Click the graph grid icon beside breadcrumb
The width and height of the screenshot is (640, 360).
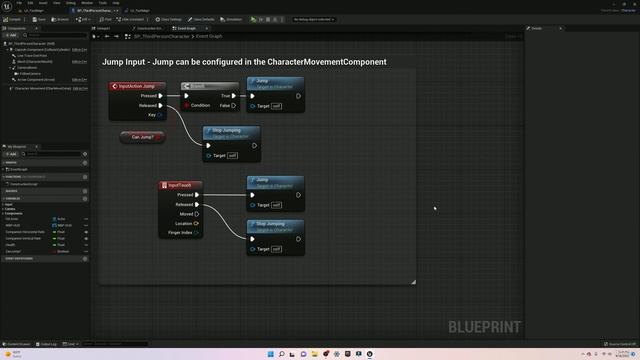(x=128, y=36)
